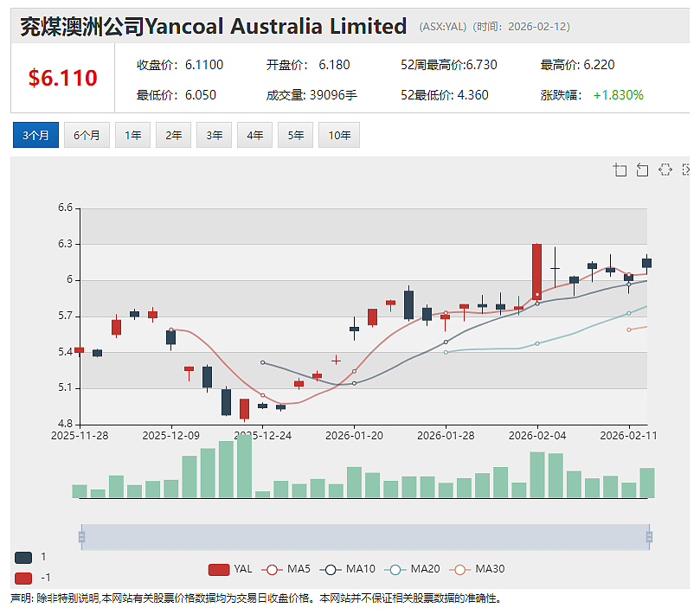This screenshot has width=700, height=614.
Task: Click the "52最低价: 4.360" text
Action: point(445,95)
